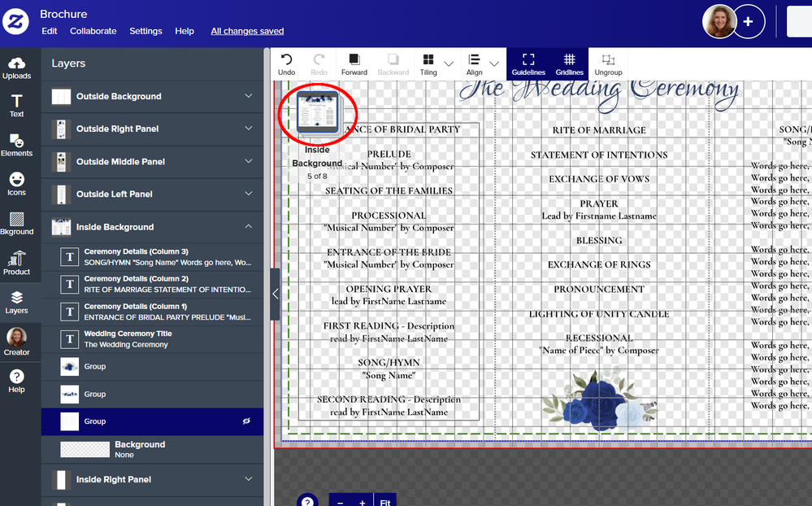Screen dimensions: 812x506
Task: Select Ceremony Details (Column 3) layer
Action: [x=152, y=256]
